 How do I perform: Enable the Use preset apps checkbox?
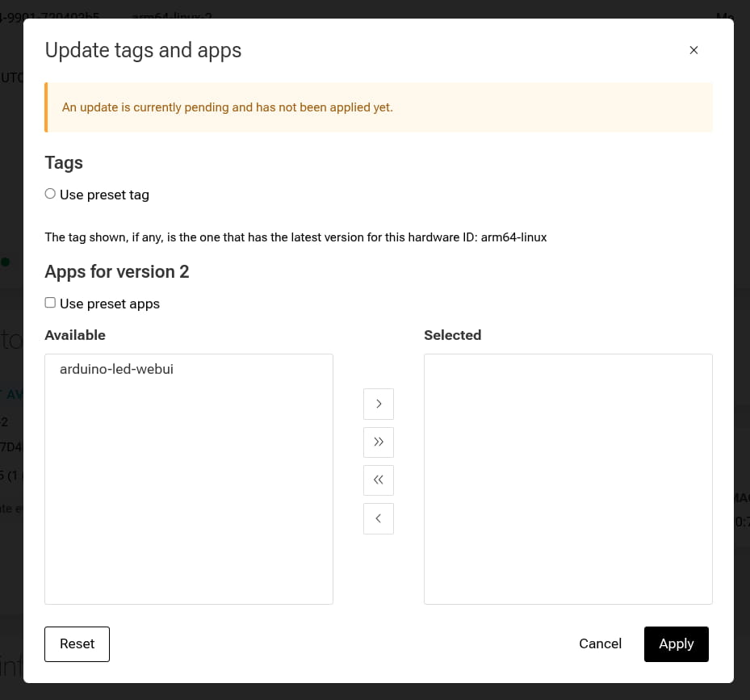coord(50,302)
